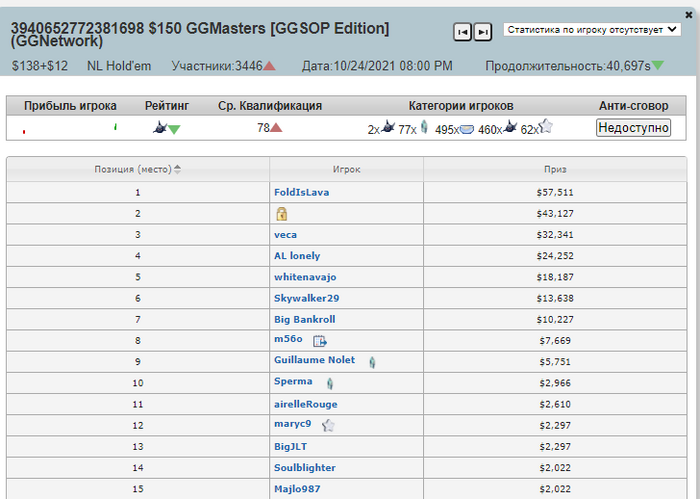Click the fish bowl icon next to 495x
The width and height of the screenshot is (700, 499).
pos(467,129)
